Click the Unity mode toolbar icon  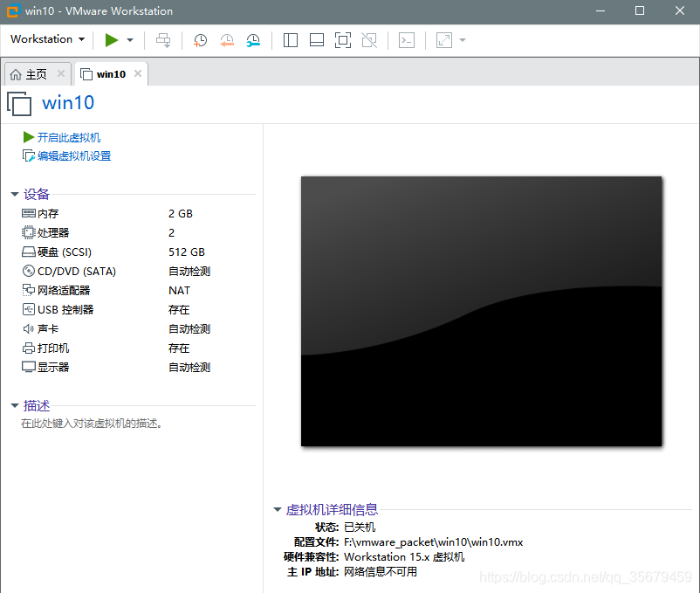click(x=369, y=40)
